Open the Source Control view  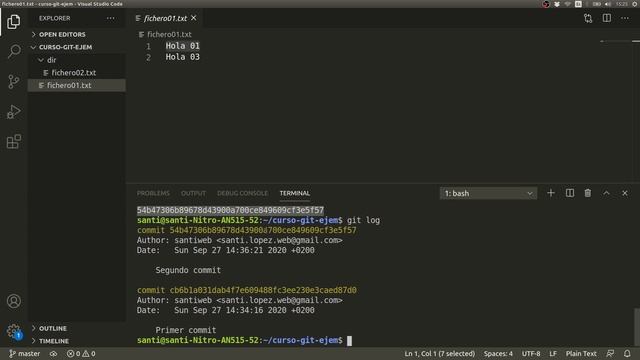[x=13, y=82]
